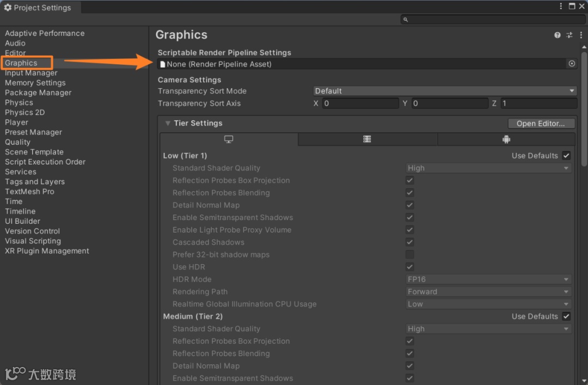
Task: Enable Prefer 32-bit shadow maps
Action: pyautogui.click(x=409, y=255)
